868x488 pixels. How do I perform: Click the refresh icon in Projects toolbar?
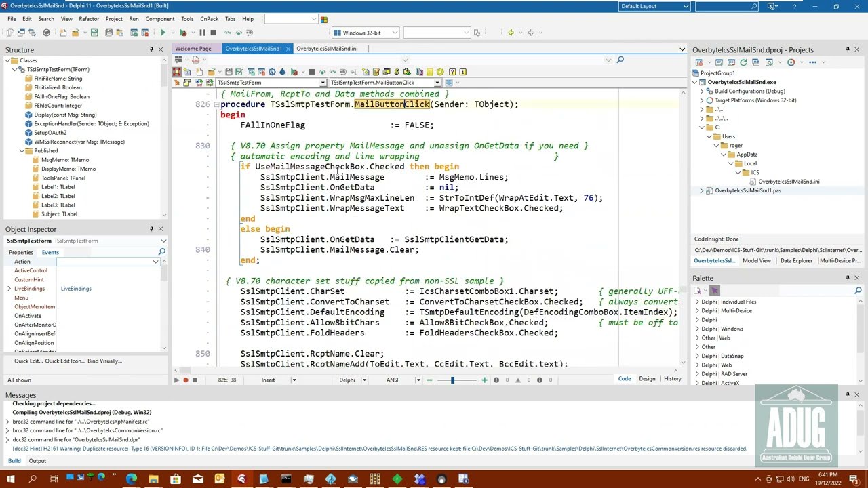click(x=743, y=62)
